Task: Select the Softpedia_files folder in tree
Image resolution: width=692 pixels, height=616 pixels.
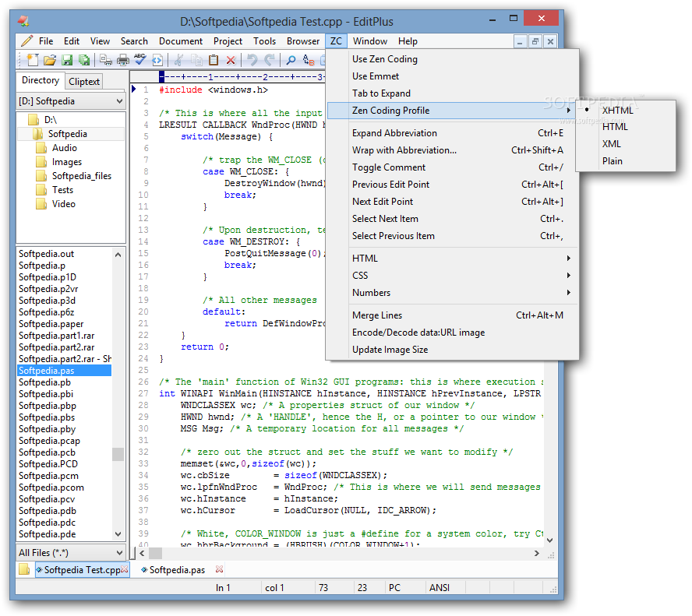Action: [82, 176]
